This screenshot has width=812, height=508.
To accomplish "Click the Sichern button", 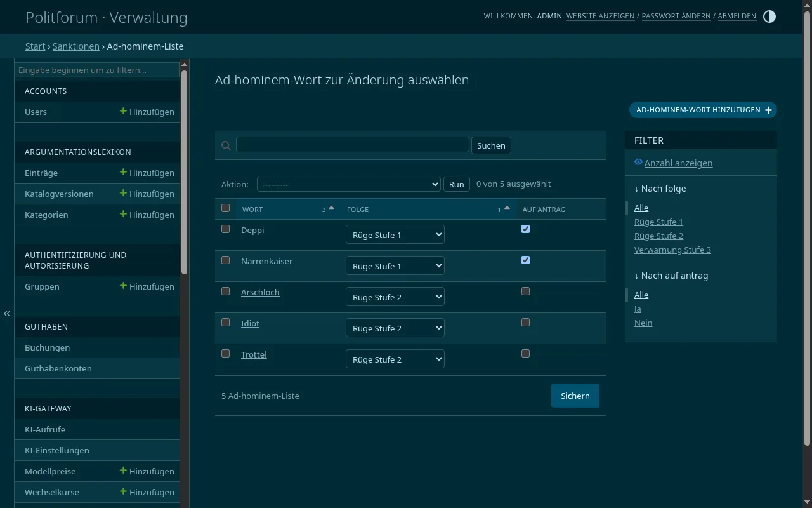I will point(575,396).
